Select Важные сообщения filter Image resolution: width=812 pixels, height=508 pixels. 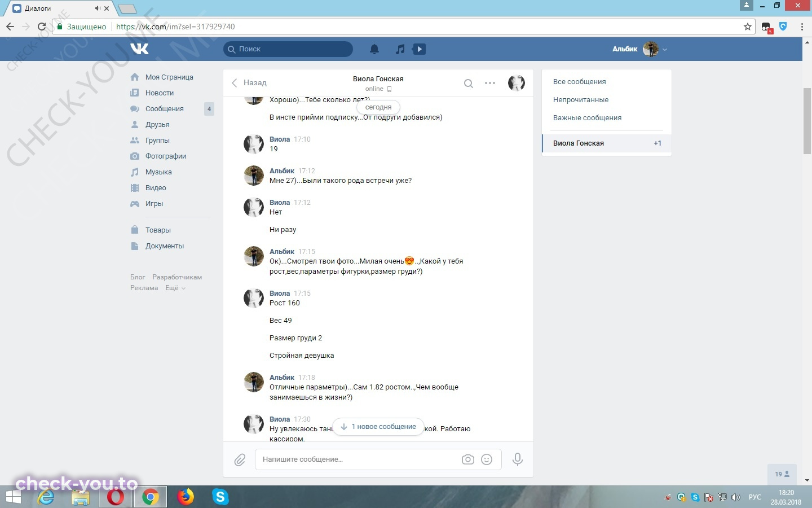click(587, 117)
